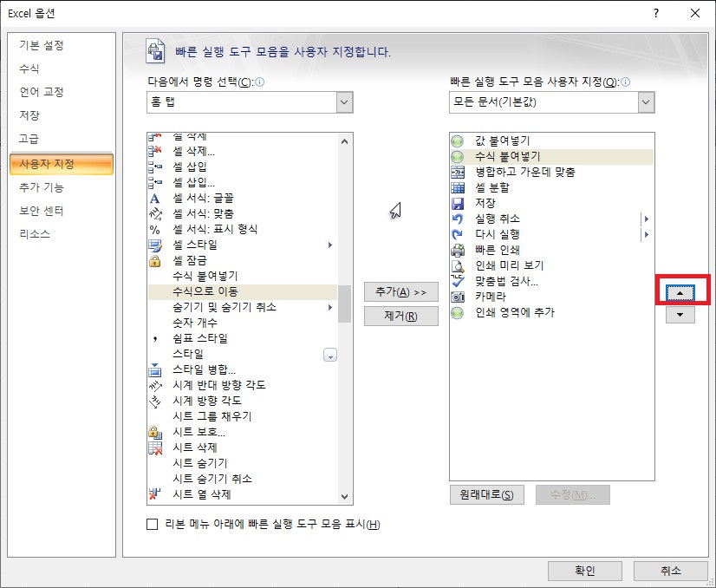This screenshot has width=716, height=588.
Task: Click the comma icon beside 쉼표 스타일
Action: [155, 338]
